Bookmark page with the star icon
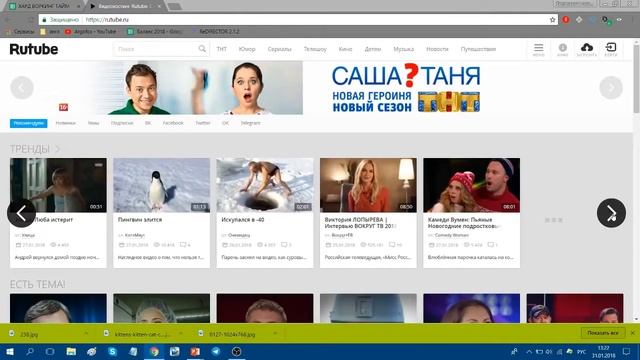 [553, 20]
